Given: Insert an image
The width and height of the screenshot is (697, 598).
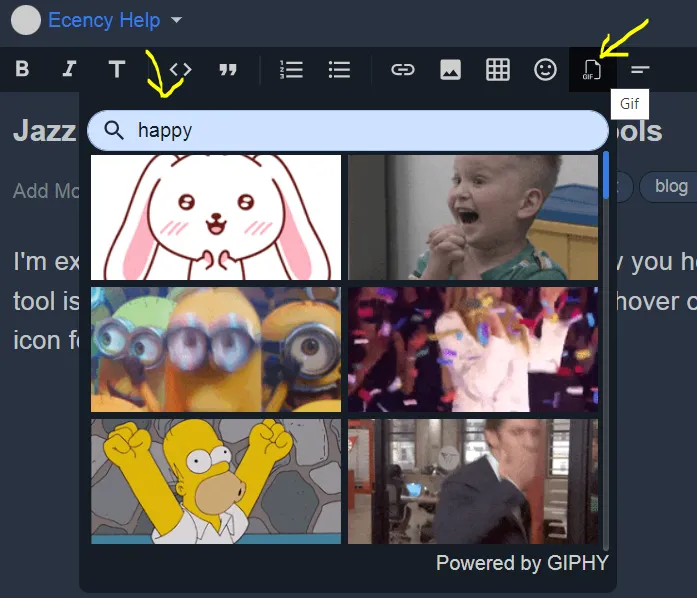Looking at the screenshot, I should coord(450,69).
